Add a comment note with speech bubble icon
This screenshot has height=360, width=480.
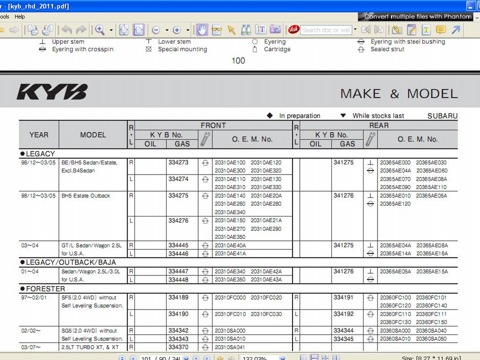pos(441,30)
